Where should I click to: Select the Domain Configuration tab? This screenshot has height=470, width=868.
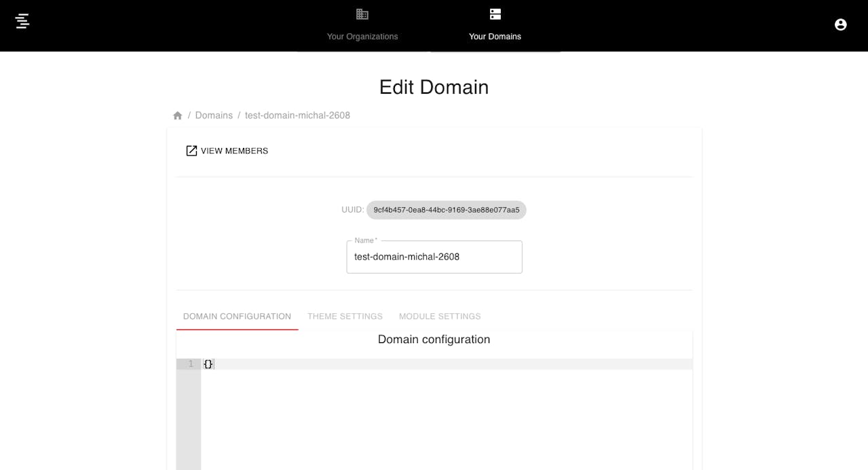(237, 317)
